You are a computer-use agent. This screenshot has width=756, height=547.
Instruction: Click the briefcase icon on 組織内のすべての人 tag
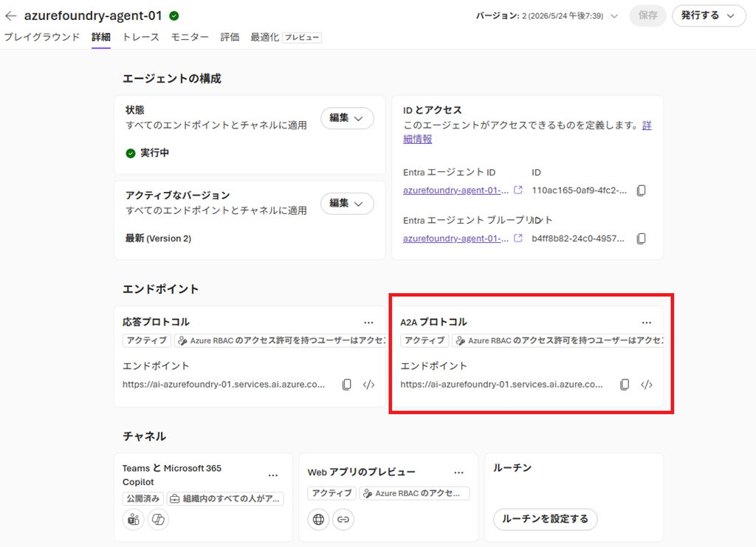[x=174, y=499]
